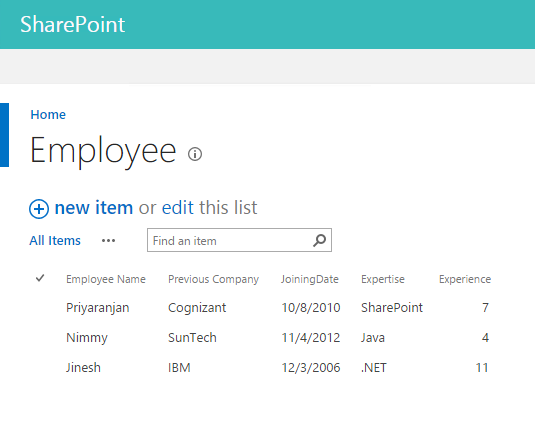Click the plus icon for new item
535x426 pixels.
tap(39, 209)
